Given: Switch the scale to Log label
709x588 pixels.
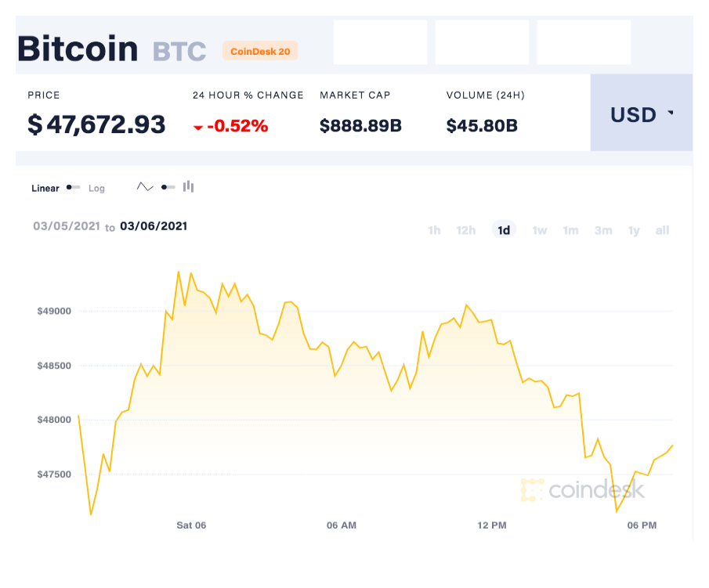Looking at the screenshot, I should (96, 189).
